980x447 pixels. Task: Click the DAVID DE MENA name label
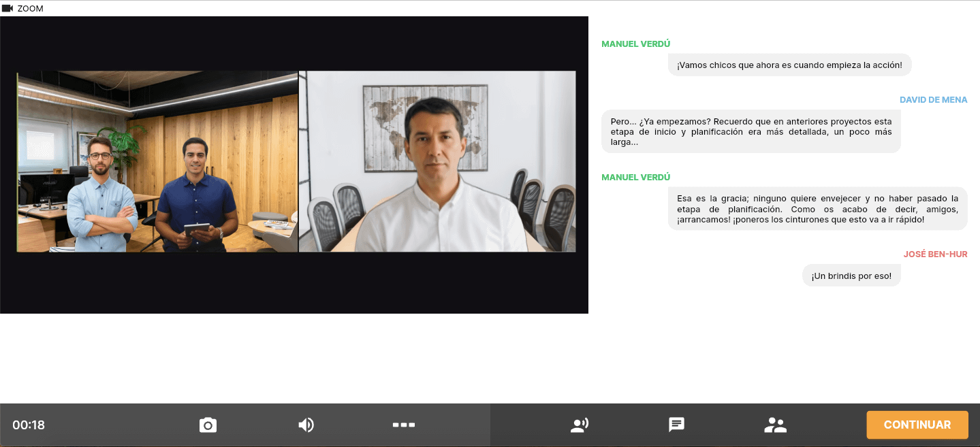(933, 100)
